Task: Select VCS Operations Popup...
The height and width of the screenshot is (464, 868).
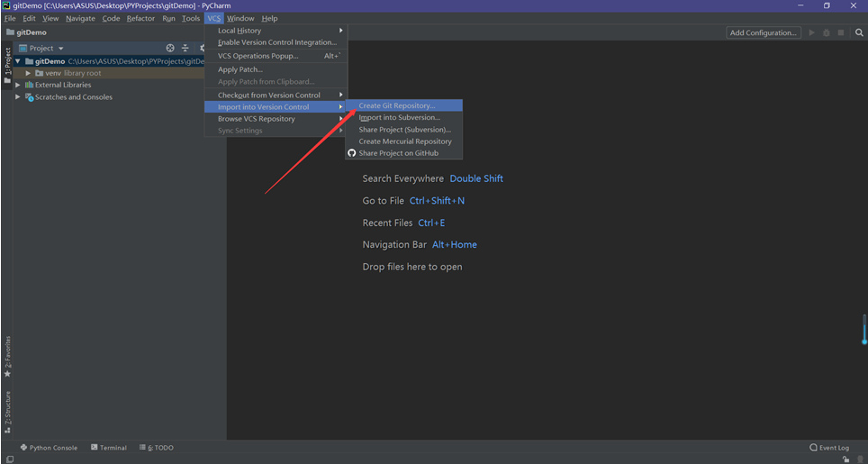Action: [x=276, y=56]
